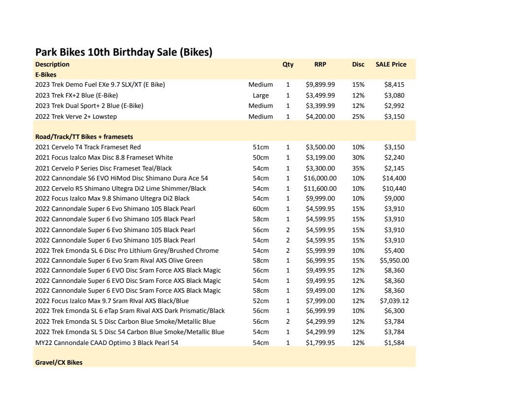Click the $7,039.12 sale price
This screenshot has height=411, width=532.
coord(394,301)
